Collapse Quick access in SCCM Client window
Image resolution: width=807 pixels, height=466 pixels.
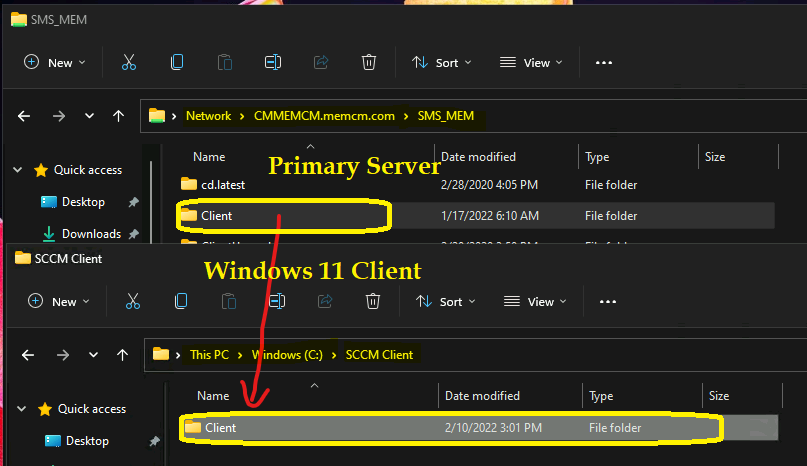pyautogui.click(x=22, y=409)
